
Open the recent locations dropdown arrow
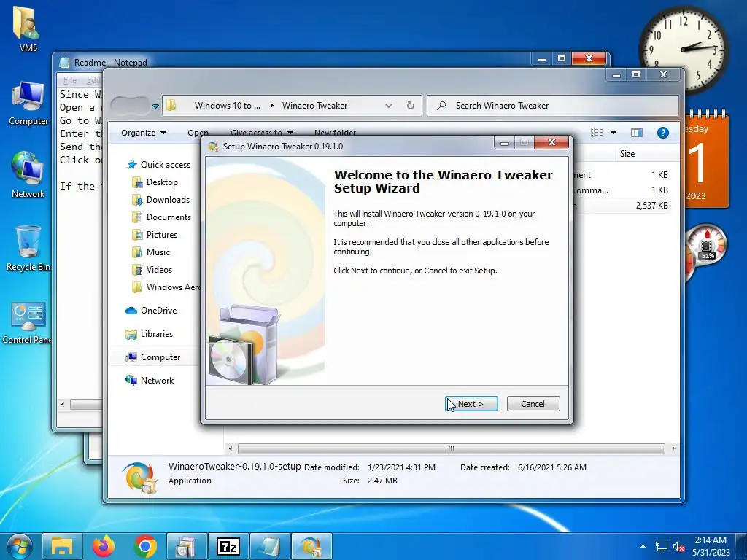(155, 106)
